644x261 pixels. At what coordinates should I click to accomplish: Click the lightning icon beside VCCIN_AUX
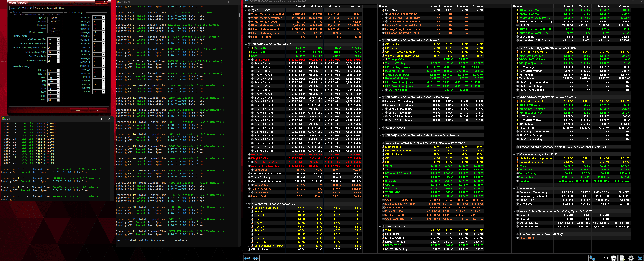383,192
